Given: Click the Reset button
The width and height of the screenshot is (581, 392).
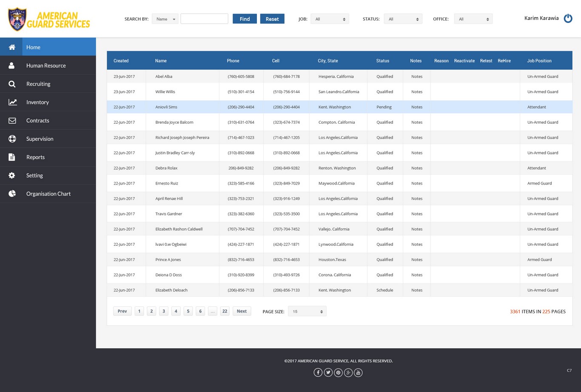Looking at the screenshot, I should click(272, 19).
